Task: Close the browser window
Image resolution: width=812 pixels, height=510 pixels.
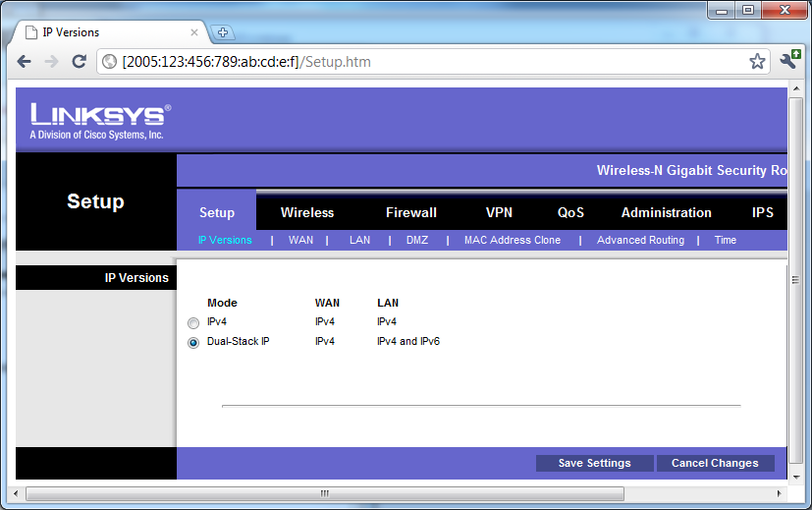Action: pyautogui.click(x=785, y=11)
